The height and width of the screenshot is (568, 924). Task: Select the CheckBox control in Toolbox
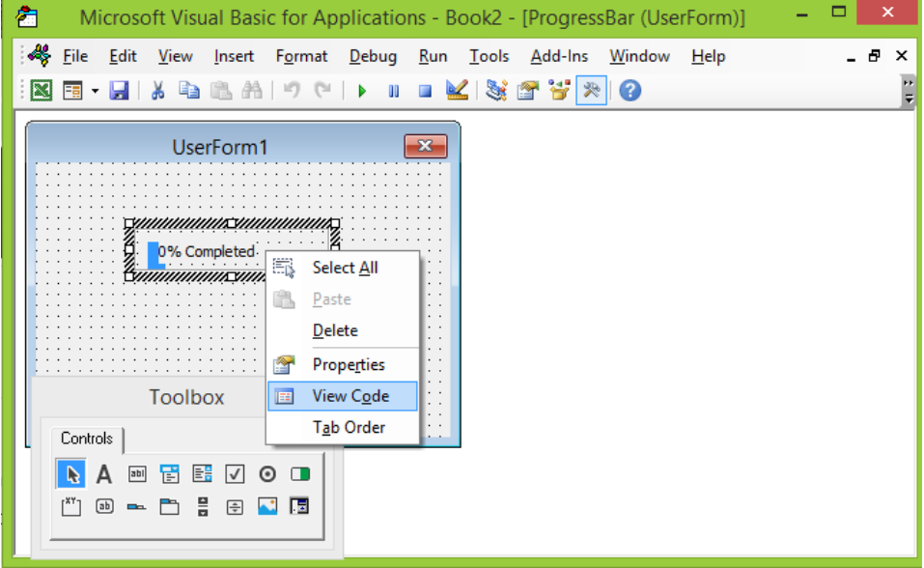pos(235,473)
